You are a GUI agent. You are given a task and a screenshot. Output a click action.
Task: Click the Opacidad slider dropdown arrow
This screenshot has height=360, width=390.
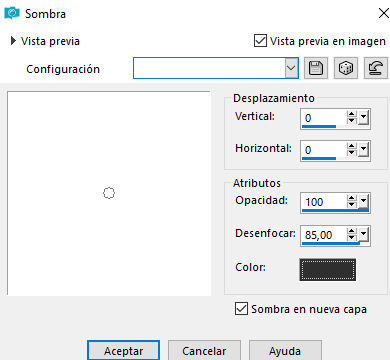click(x=364, y=201)
